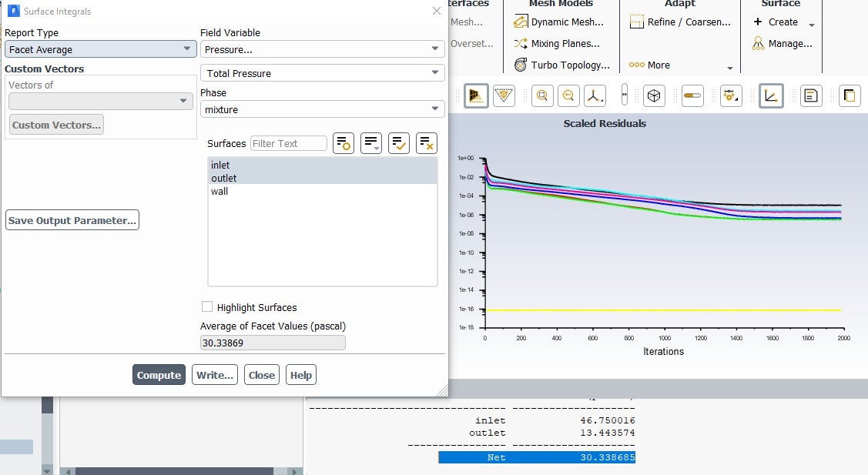Select all surfaces with the checkmark icon

(x=399, y=143)
